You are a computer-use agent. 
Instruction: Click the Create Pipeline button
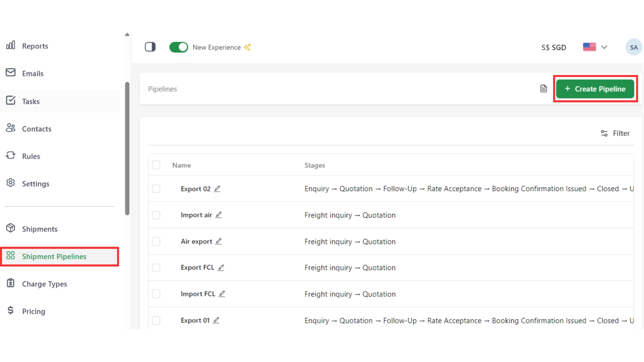pyautogui.click(x=595, y=89)
